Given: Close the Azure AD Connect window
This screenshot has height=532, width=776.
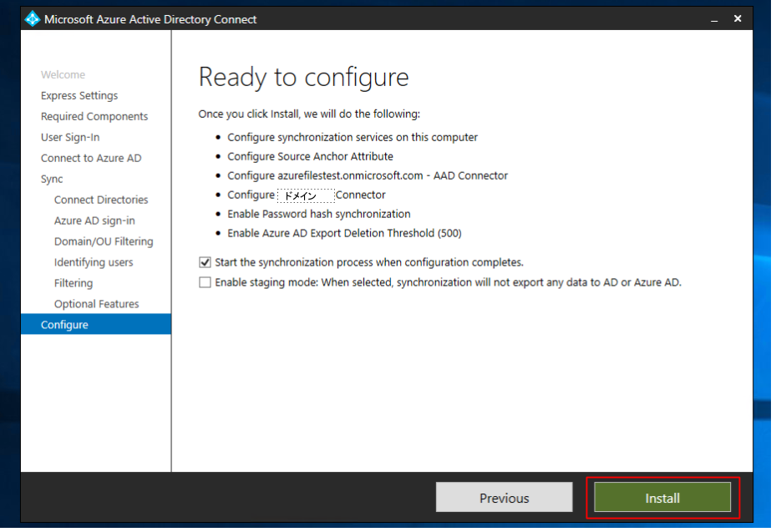Looking at the screenshot, I should click(738, 18).
